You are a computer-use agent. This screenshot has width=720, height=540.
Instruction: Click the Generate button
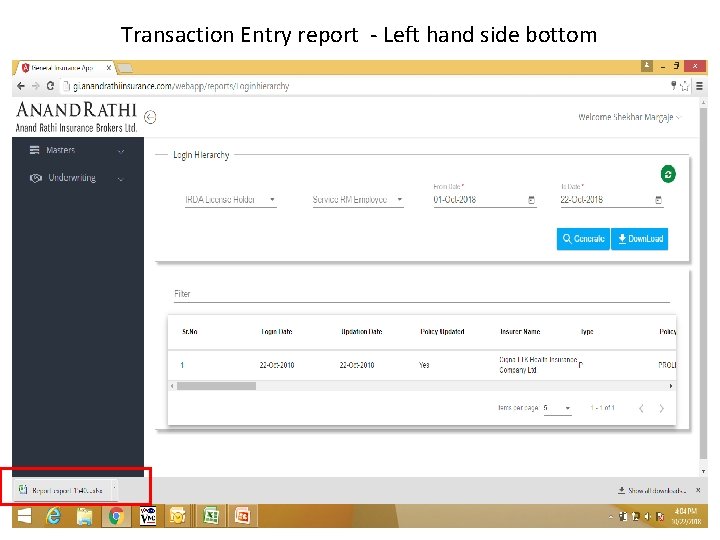point(583,239)
